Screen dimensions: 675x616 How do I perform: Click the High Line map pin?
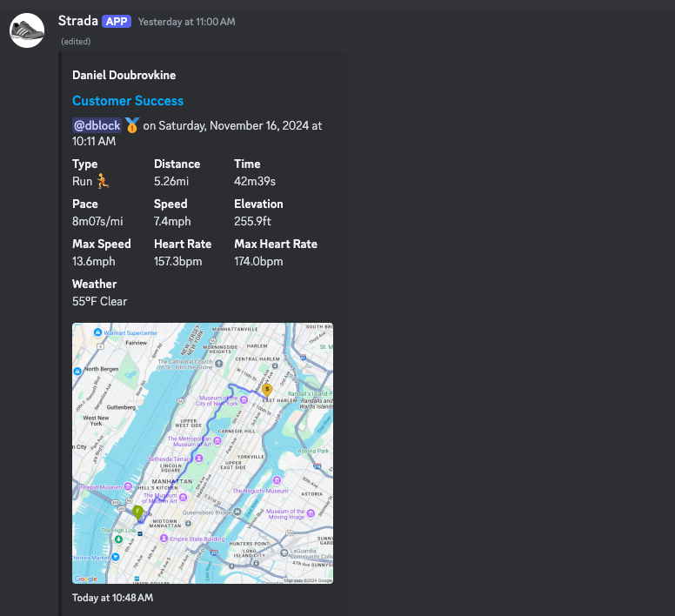[x=118, y=539]
